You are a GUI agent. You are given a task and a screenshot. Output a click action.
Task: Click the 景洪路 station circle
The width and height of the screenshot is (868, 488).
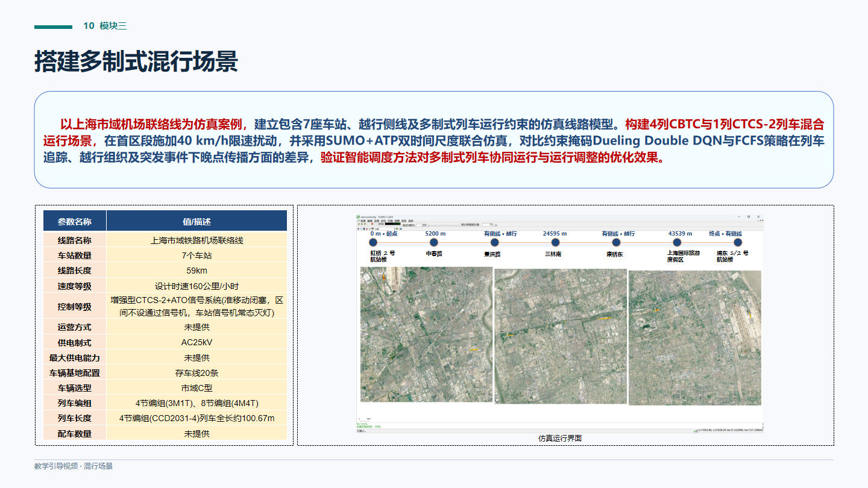(495, 242)
